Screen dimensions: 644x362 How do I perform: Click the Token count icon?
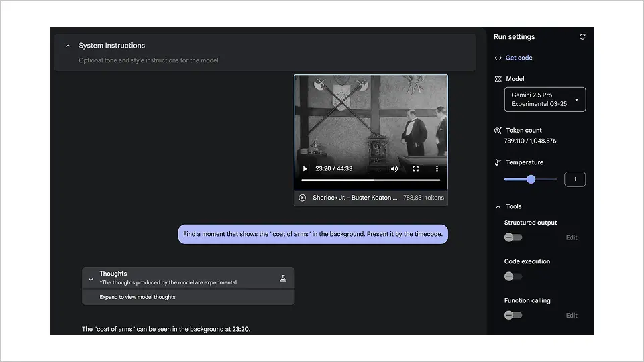(x=498, y=131)
